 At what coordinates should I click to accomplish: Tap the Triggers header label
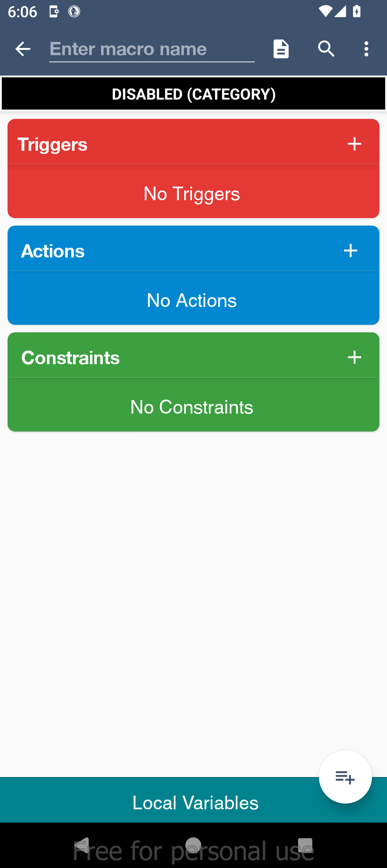[53, 144]
